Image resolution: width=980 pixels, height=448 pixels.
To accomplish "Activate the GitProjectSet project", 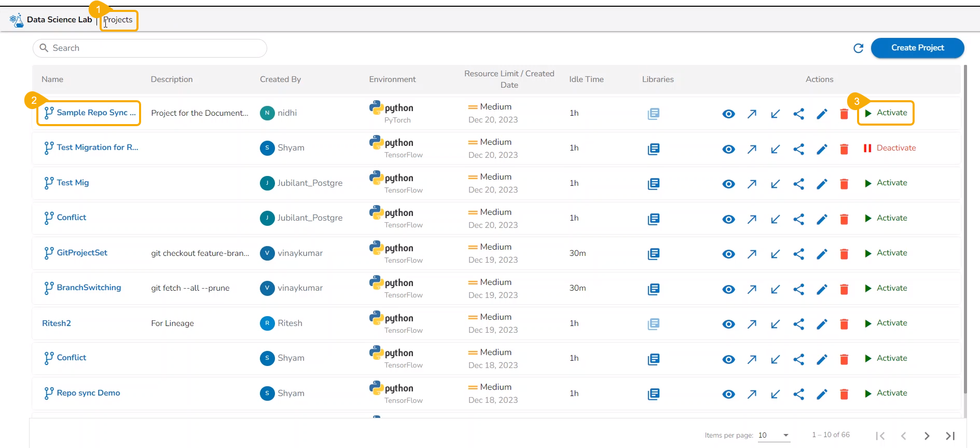I will (886, 253).
